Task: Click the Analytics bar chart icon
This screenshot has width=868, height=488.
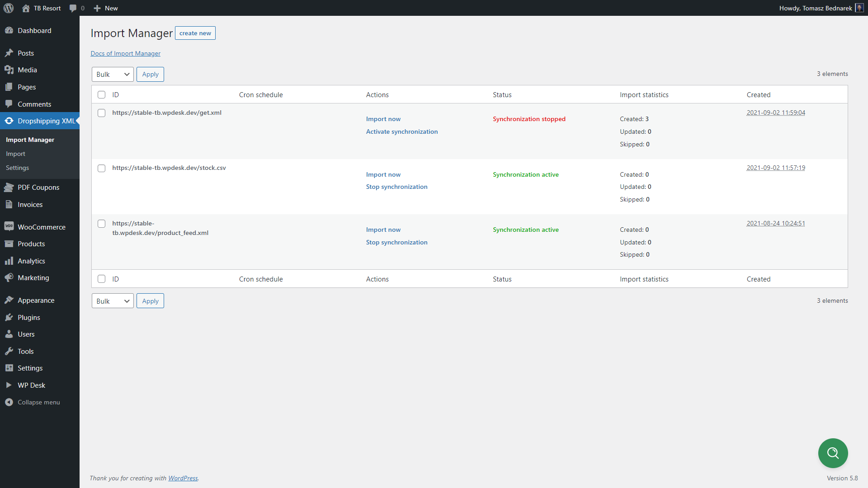Action: coord(9,261)
